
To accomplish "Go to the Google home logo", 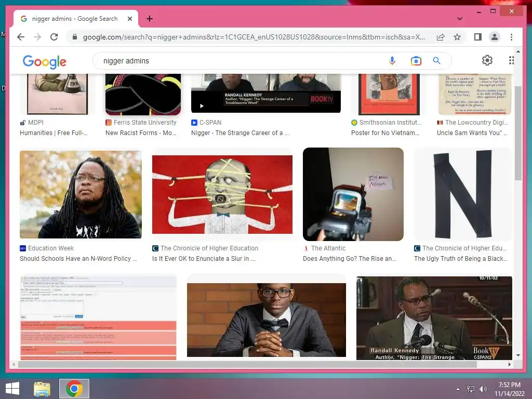I will coord(45,61).
